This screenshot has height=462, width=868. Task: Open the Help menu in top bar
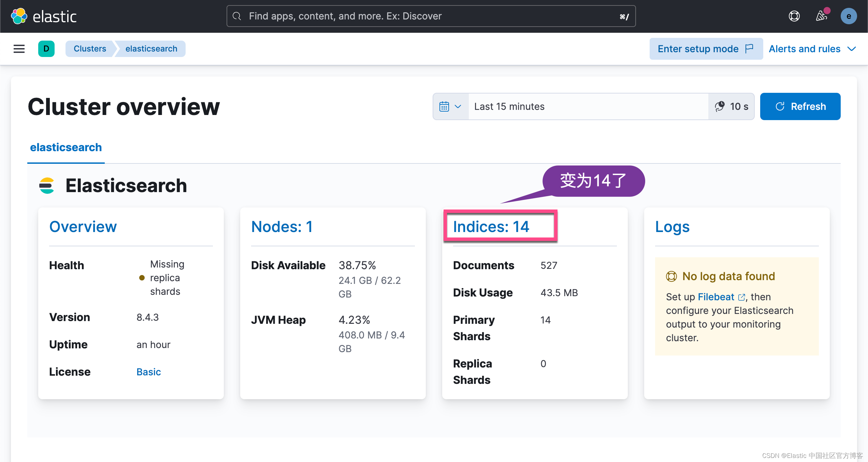tap(794, 16)
